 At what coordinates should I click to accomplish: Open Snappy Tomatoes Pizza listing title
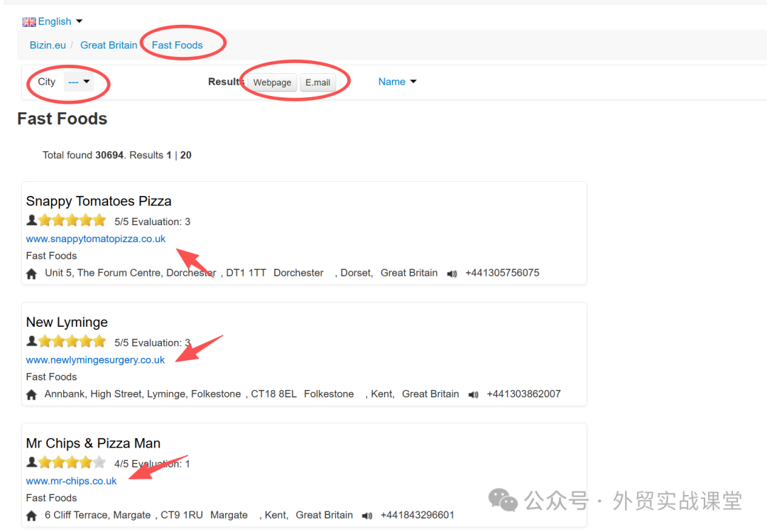(99, 201)
